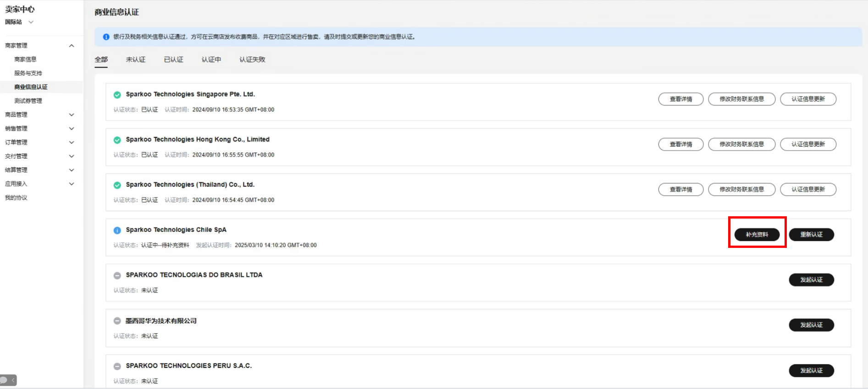Click 修改财务联系信息 for Sparkoo Hong Kong

[x=742, y=144]
